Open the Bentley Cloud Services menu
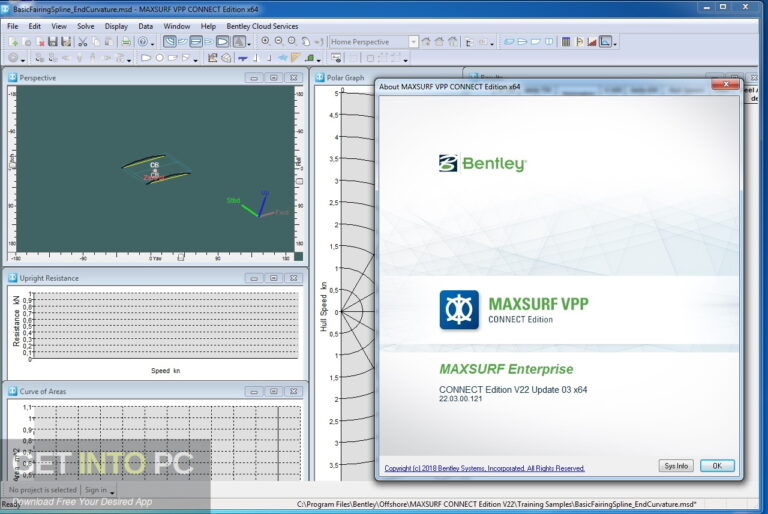The width and height of the screenshot is (768, 514). coord(262,26)
